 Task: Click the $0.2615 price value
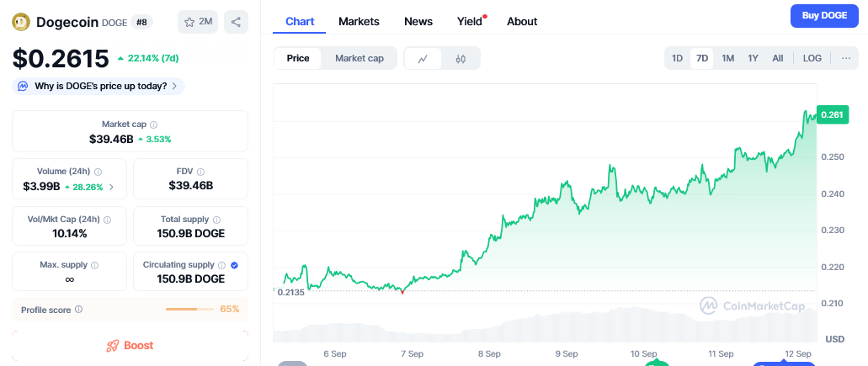[x=61, y=59]
